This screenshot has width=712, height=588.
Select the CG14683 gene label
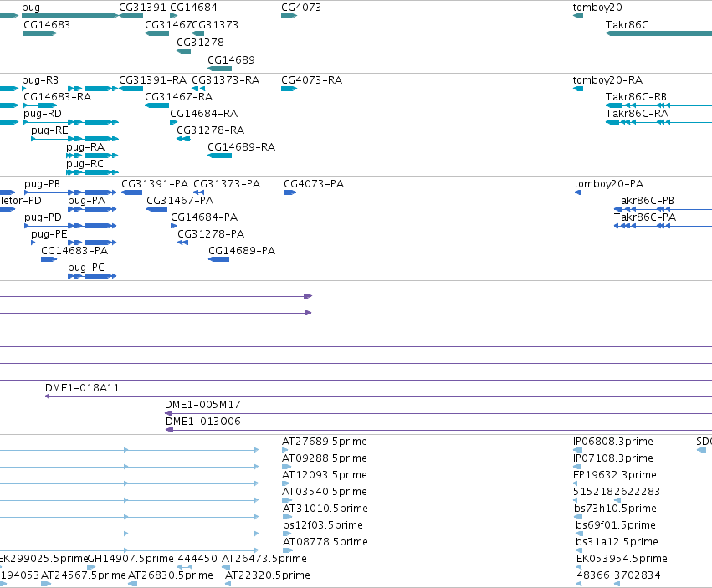point(47,25)
